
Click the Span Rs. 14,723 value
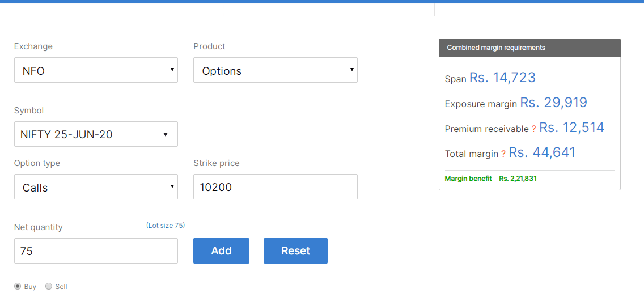tap(502, 77)
